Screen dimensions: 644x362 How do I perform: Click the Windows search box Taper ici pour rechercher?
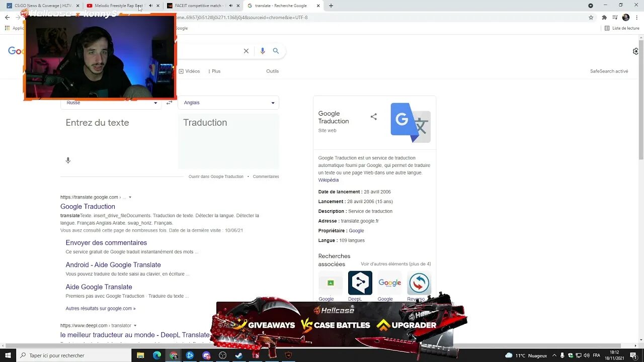pyautogui.click(x=74, y=355)
